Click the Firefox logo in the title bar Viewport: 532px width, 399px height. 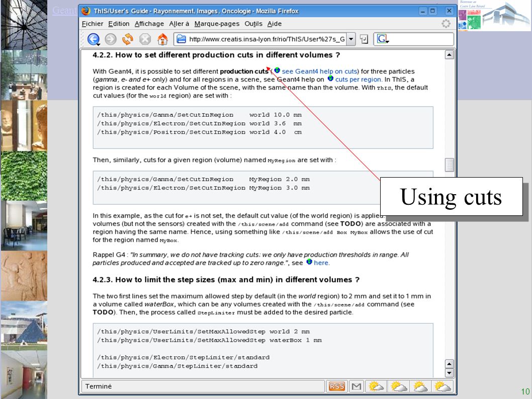[x=86, y=11]
